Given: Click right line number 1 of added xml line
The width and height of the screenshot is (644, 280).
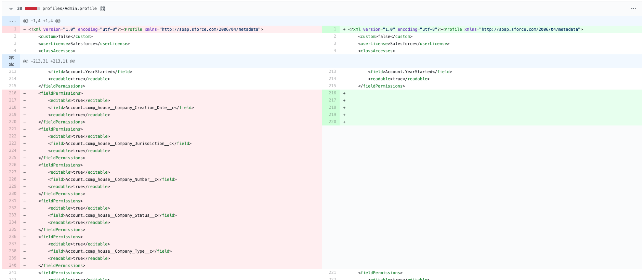Looking at the screenshot, I should coord(334,29).
